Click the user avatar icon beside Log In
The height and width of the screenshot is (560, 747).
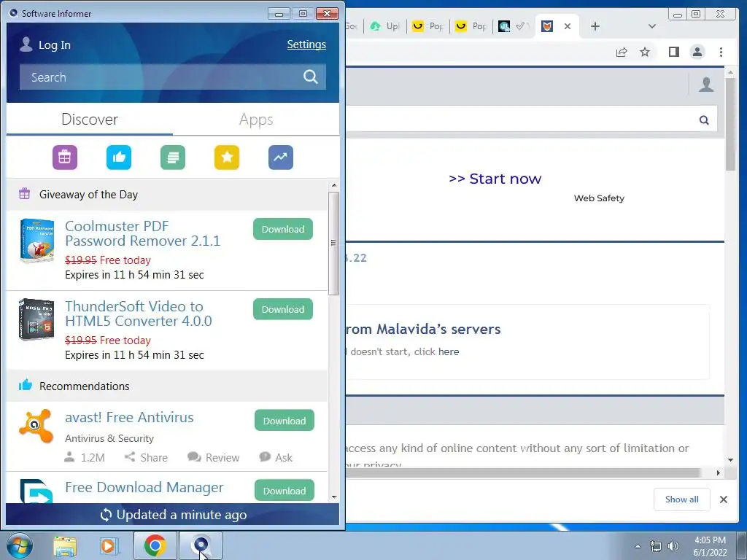(x=26, y=44)
